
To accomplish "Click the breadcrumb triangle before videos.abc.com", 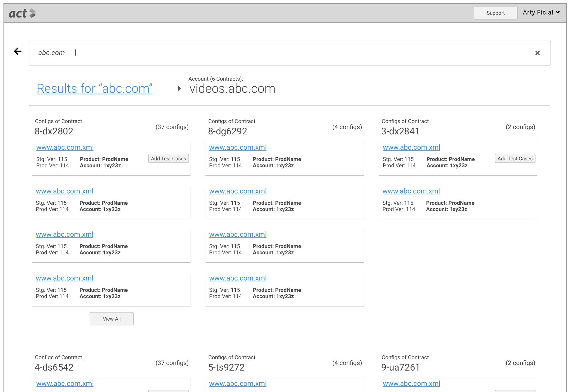I will pyautogui.click(x=179, y=88).
